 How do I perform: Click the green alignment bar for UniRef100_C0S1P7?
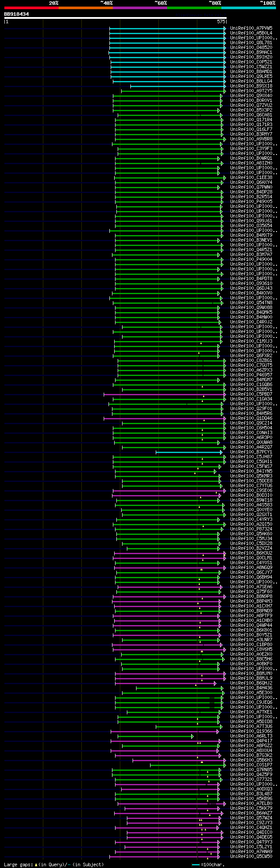188,765
